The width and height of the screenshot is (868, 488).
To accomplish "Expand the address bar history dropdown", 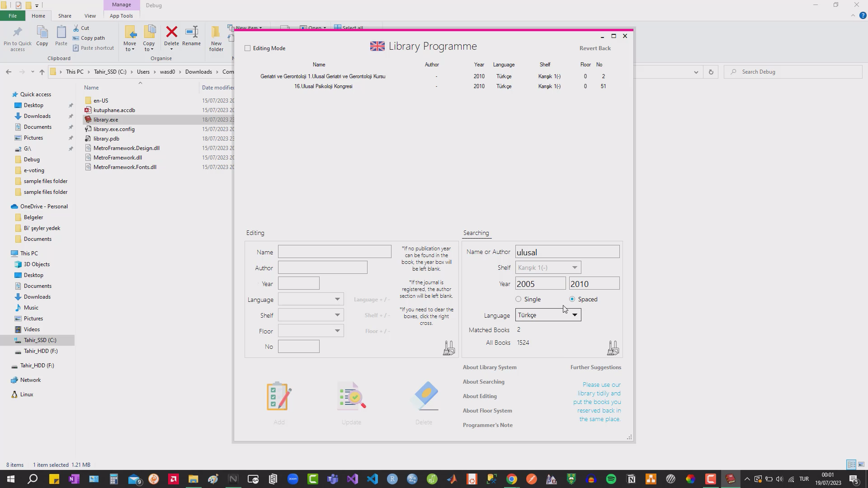I will [696, 72].
